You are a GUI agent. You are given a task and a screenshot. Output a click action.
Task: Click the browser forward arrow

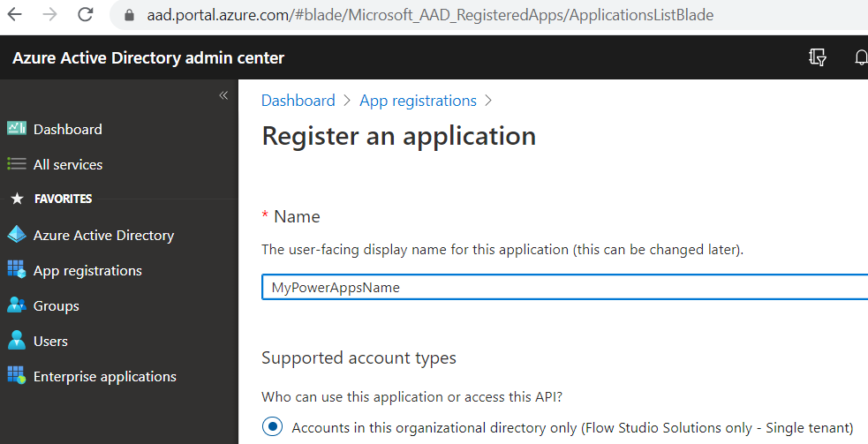(x=50, y=15)
